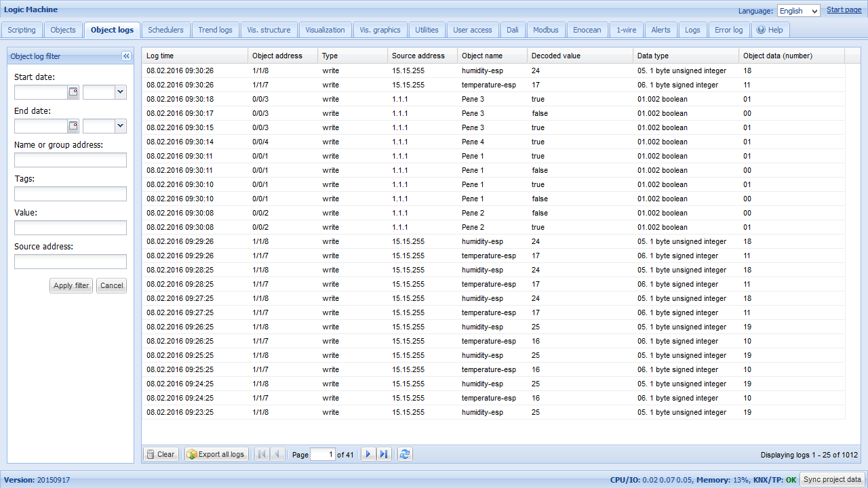Open the Vis. graphics tab
The width and height of the screenshot is (868, 488).
point(380,30)
